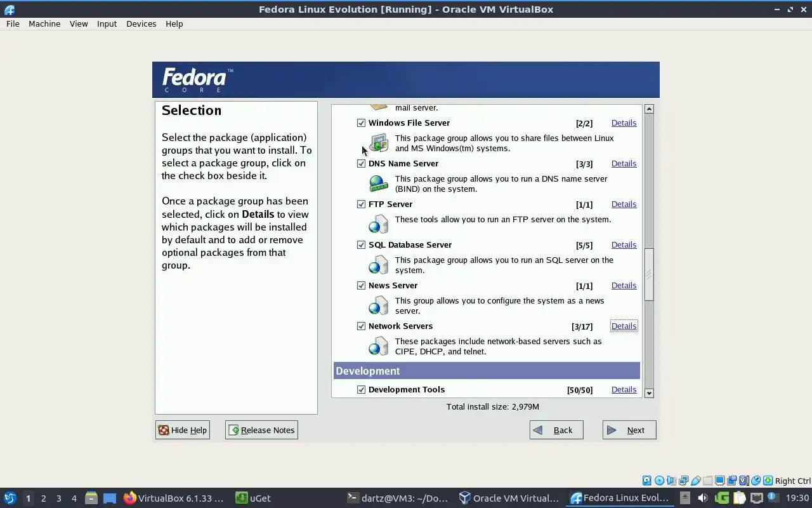Open Details for FTP Server
This screenshot has height=508, width=812.
[624, 204]
